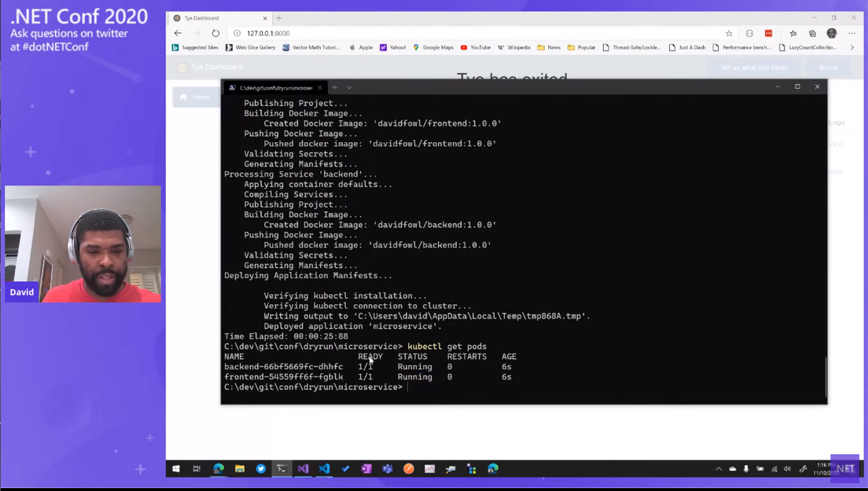Image resolution: width=868 pixels, height=491 pixels.
Task: Open a new tab in Edge
Action: click(x=279, y=18)
